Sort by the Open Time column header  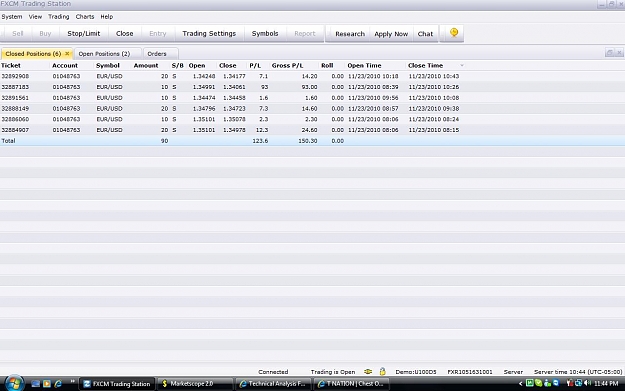click(x=364, y=65)
